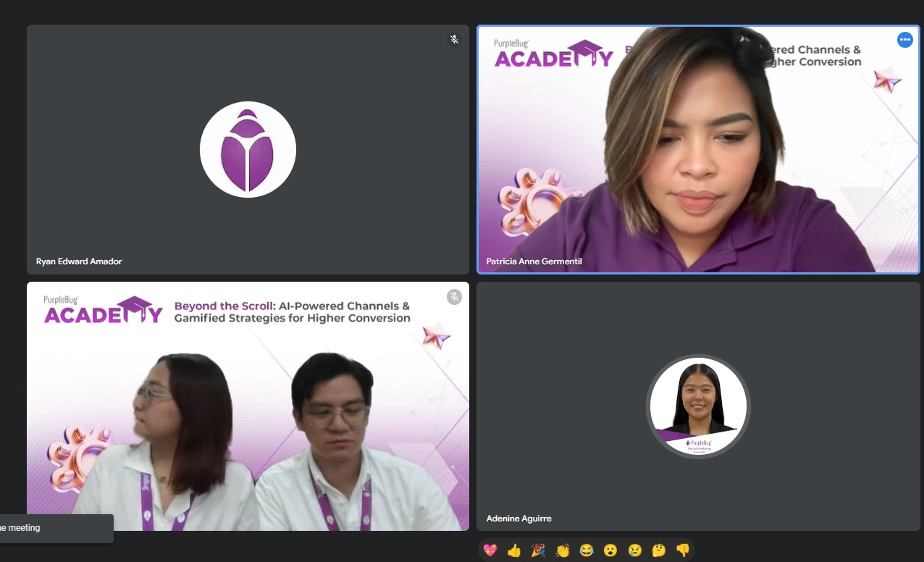Image resolution: width=924 pixels, height=562 pixels.
Task: Send the sparkling heart reaction
Action: coord(490,550)
